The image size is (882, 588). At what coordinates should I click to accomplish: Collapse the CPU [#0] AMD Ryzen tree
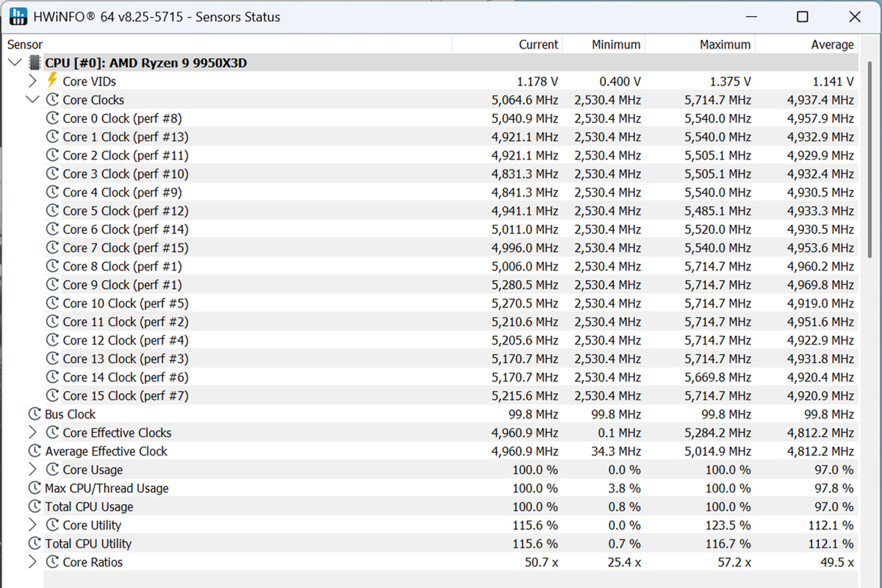(x=15, y=63)
